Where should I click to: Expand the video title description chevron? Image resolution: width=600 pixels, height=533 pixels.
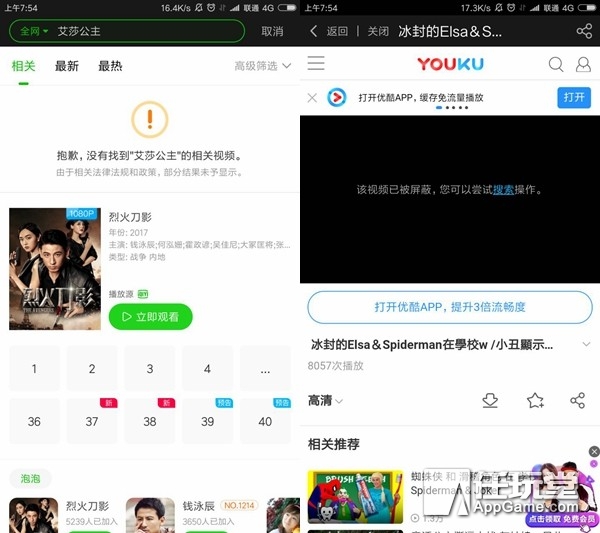[586, 344]
